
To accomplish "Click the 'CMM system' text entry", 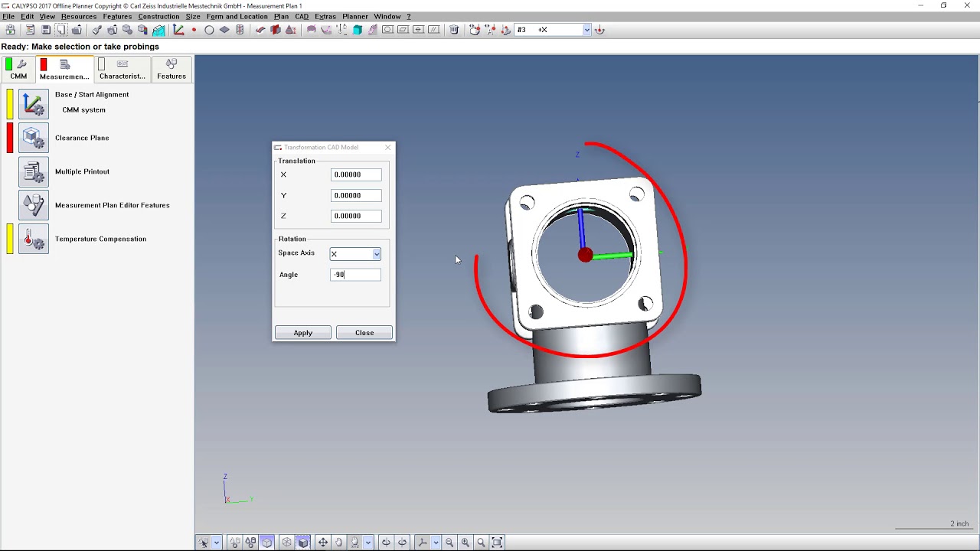I will 84,109.
